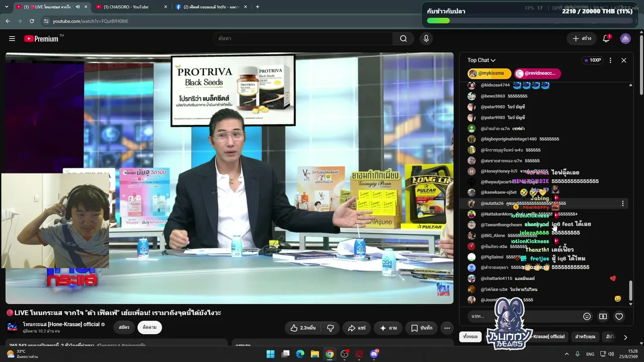Click the donation goal progress bar
This screenshot has height=362, width=644.
tap(529, 21)
